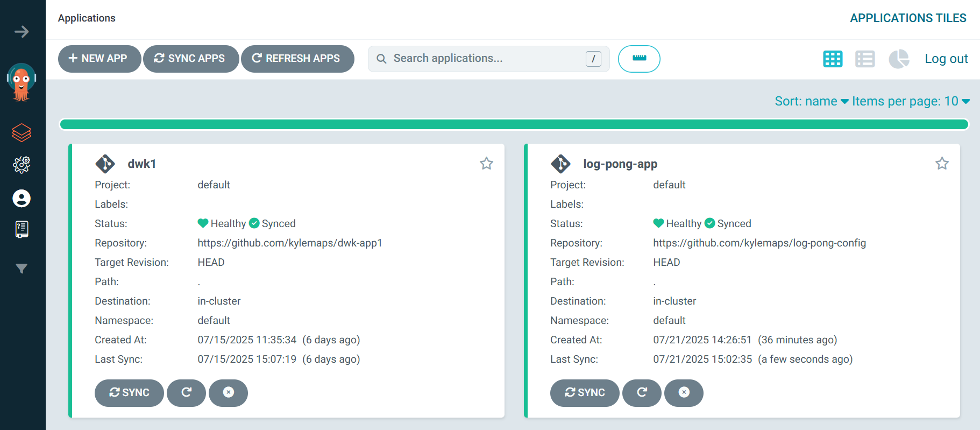Click log-pong-app destination in-cluster value
Viewport: 980px width, 430px height.
coord(674,301)
